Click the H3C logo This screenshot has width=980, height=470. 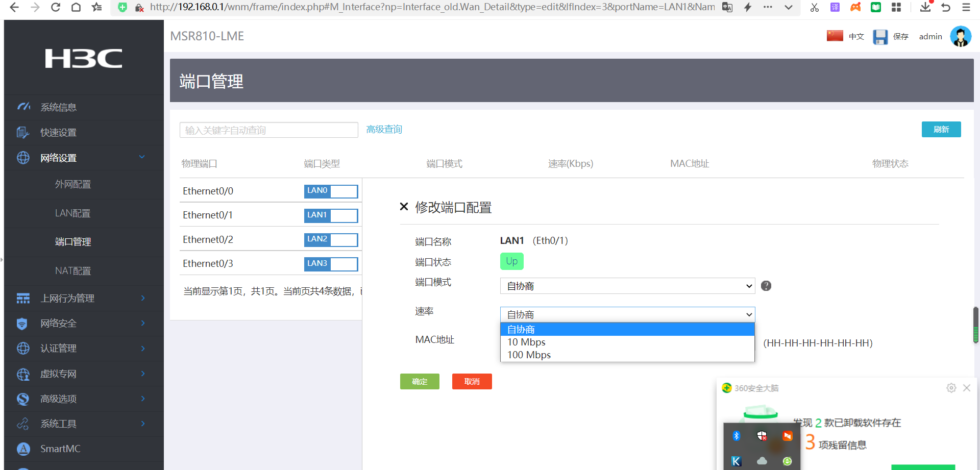84,59
